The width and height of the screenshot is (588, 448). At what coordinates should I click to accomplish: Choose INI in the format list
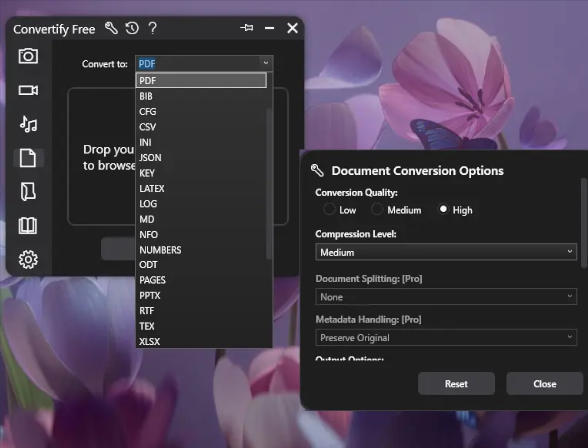pyautogui.click(x=201, y=142)
